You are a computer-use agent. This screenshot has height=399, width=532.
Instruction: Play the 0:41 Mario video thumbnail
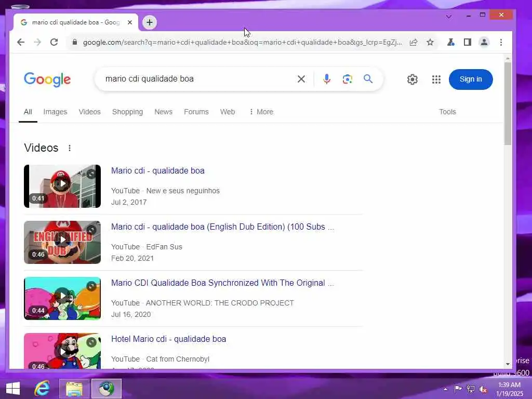(62, 187)
